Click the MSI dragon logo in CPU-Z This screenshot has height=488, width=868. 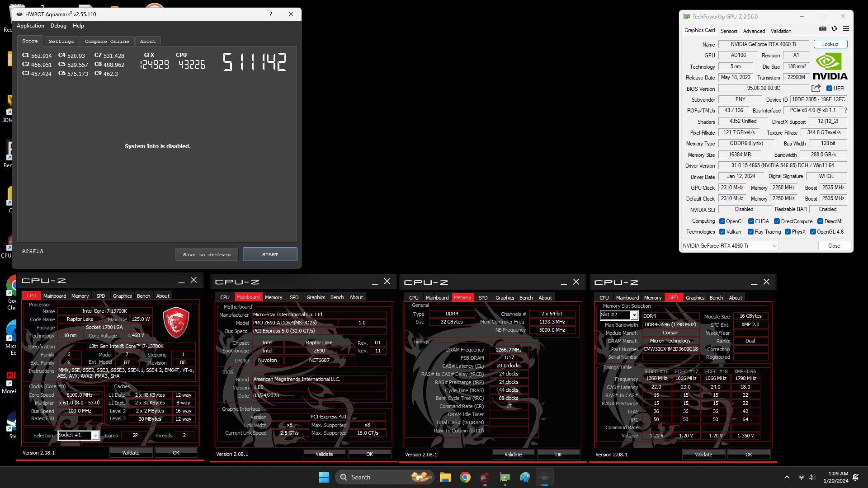[x=176, y=322]
